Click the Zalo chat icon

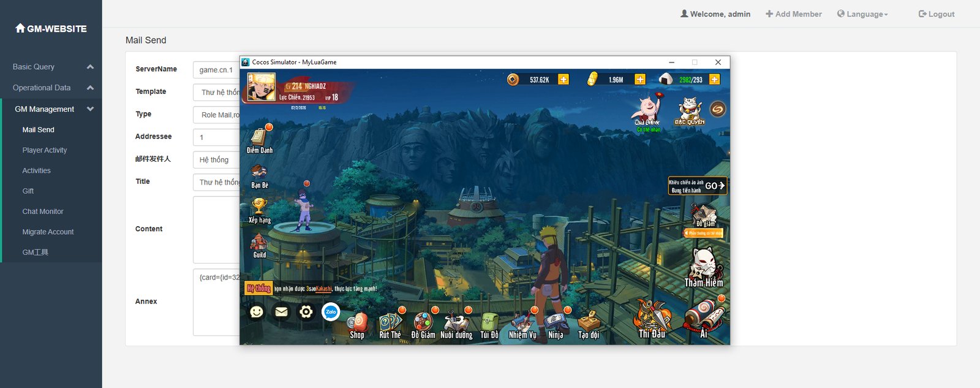click(331, 312)
